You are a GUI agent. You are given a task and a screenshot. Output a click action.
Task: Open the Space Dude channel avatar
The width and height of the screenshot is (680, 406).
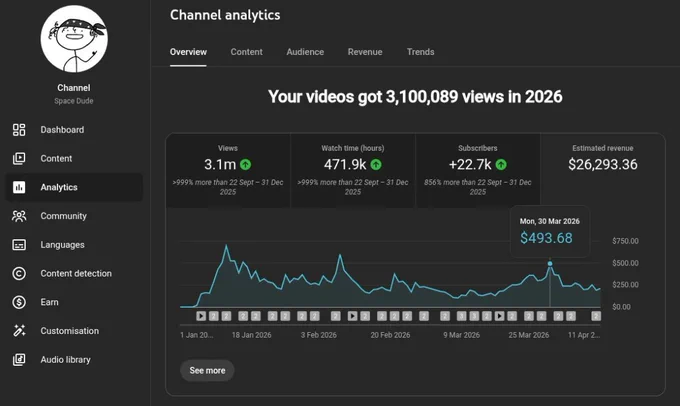74,39
